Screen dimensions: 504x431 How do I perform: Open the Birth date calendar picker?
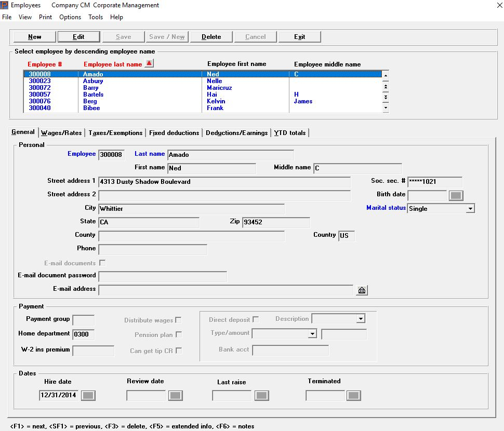point(456,196)
